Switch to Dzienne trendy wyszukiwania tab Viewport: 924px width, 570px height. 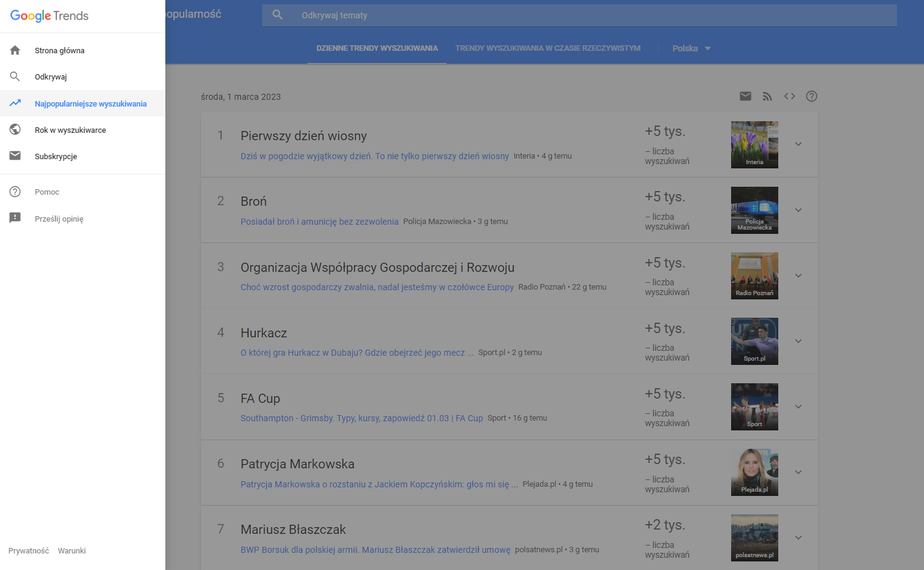click(377, 48)
